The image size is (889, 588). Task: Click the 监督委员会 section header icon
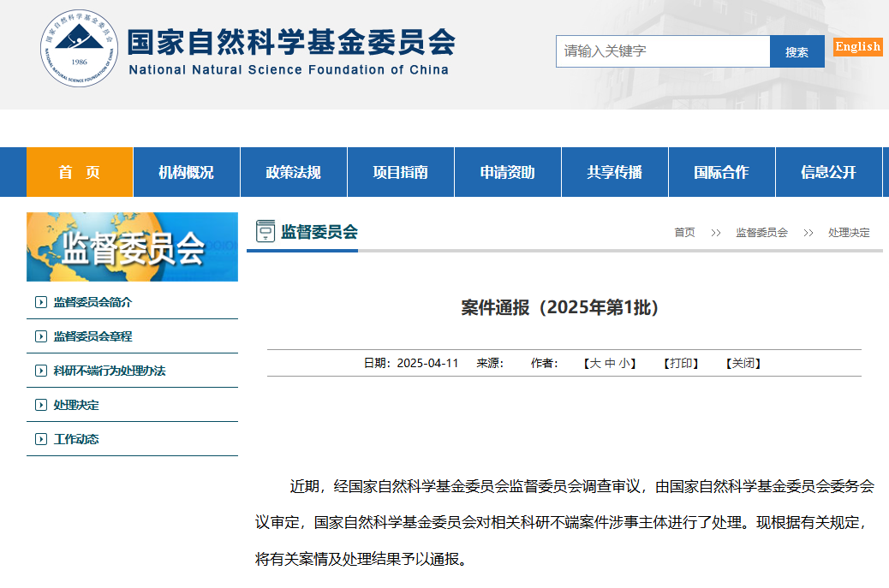(x=266, y=232)
